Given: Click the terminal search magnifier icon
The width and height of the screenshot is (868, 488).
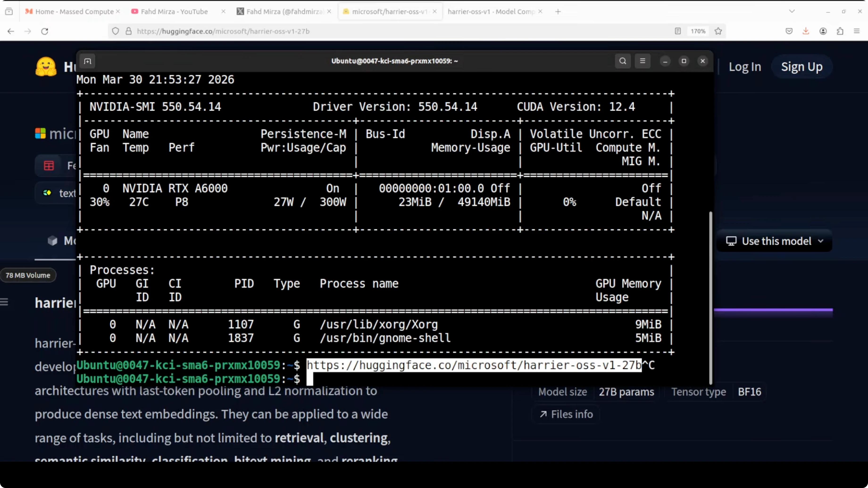Looking at the screenshot, I should point(622,61).
